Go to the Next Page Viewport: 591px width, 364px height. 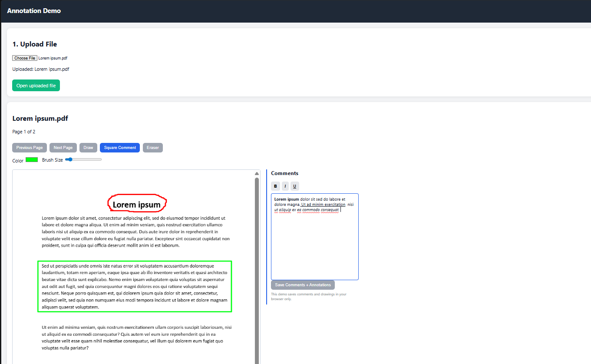tap(63, 148)
